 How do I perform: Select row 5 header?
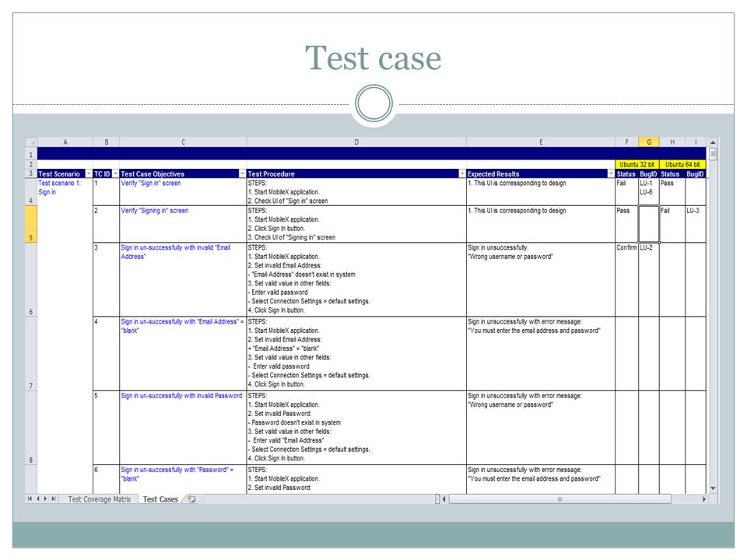[x=31, y=224]
